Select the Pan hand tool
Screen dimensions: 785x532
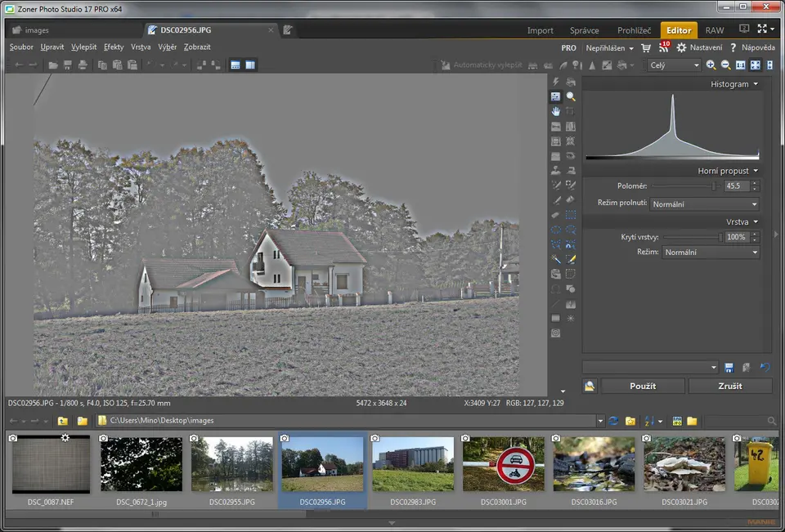coord(556,111)
